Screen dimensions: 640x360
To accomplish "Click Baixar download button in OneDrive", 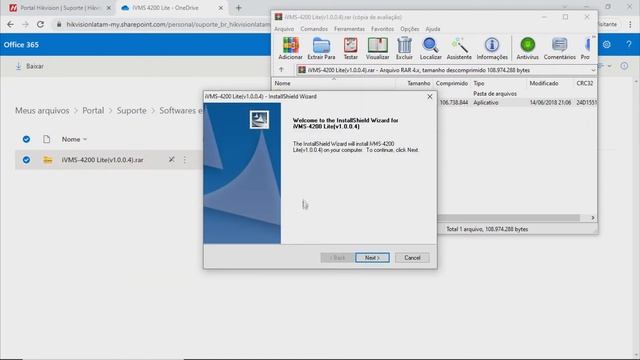I will pos(29,66).
